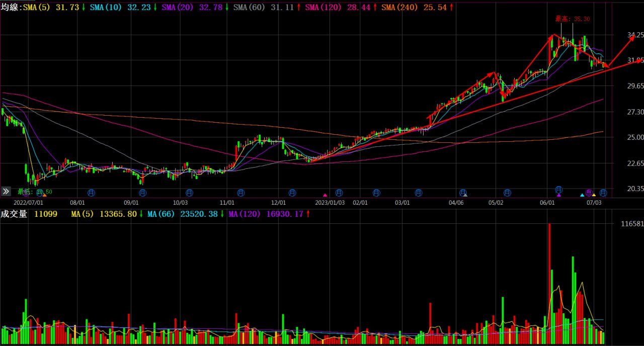Click the pink triangle marker before 2023/01/03

[325, 195]
